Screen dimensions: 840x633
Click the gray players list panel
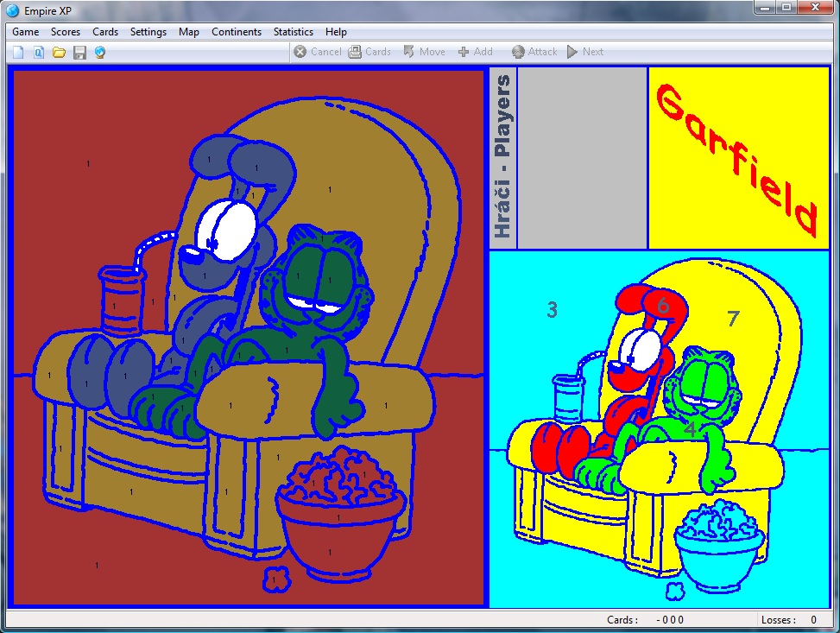583,158
